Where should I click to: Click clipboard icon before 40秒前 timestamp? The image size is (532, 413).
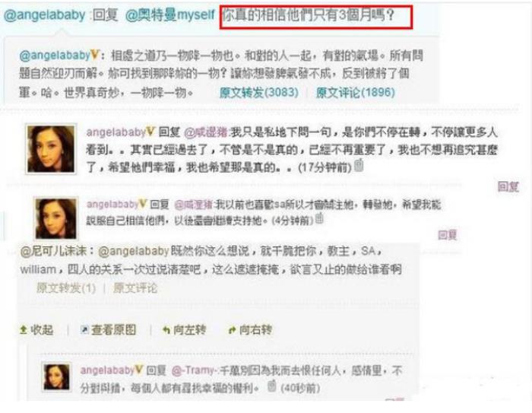271,386
